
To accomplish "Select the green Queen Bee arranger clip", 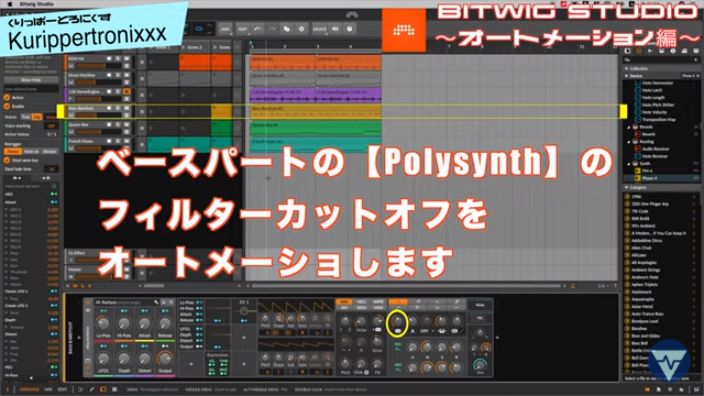I will pyautogui.click(x=315, y=128).
